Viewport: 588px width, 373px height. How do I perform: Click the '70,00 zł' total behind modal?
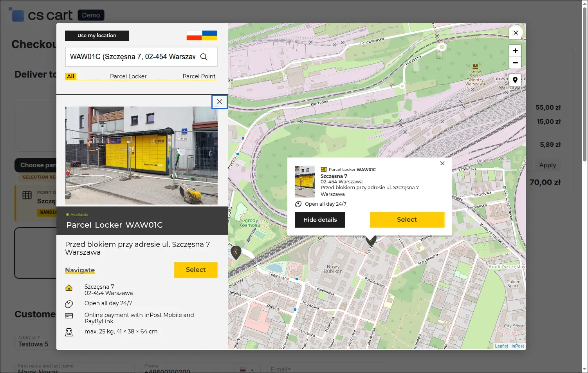point(545,182)
